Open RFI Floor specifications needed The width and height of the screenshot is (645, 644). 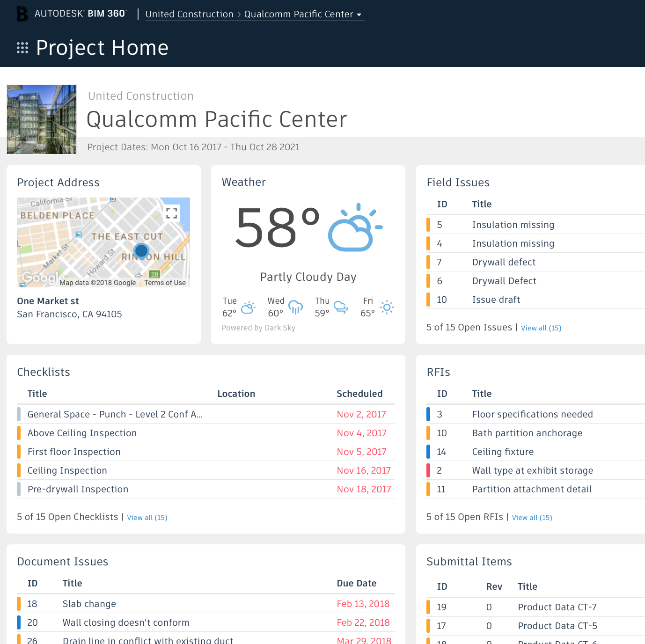click(x=535, y=414)
